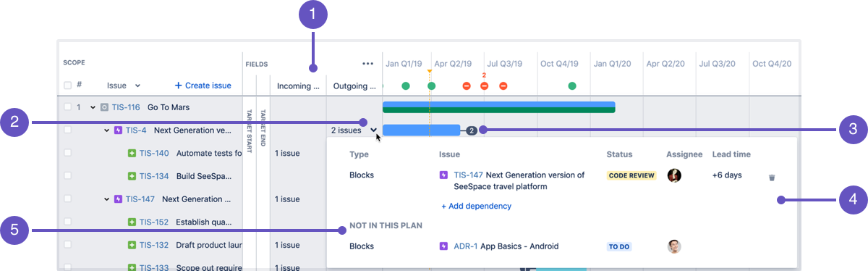Image resolution: width=868 pixels, height=271 pixels.
Task: Click the blue TIS-4 timeline bar
Action: point(421,130)
